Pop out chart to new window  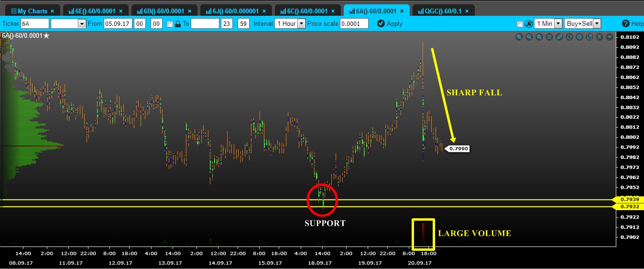tap(589, 37)
